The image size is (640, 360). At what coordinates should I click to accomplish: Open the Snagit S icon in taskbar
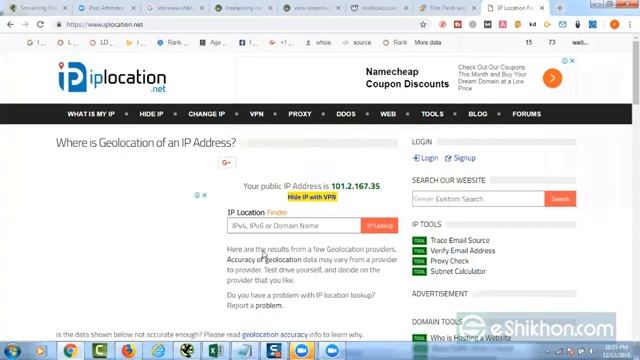pos(273,351)
